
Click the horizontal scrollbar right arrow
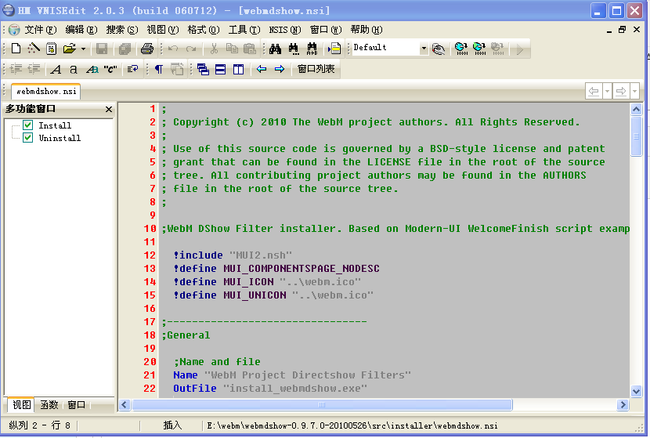[x=623, y=405]
